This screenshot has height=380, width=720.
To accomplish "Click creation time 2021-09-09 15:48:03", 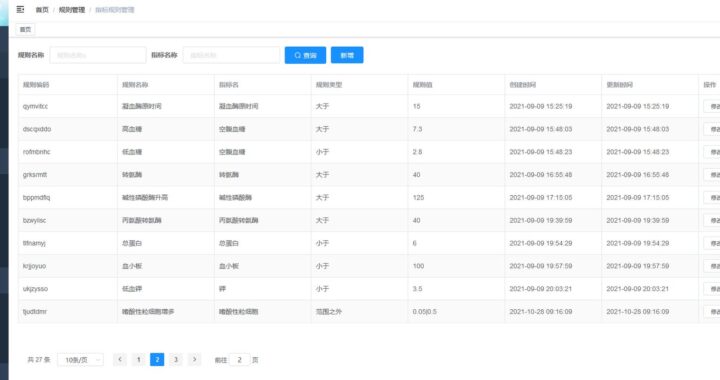I will pyautogui.click(x=541, y=129).
